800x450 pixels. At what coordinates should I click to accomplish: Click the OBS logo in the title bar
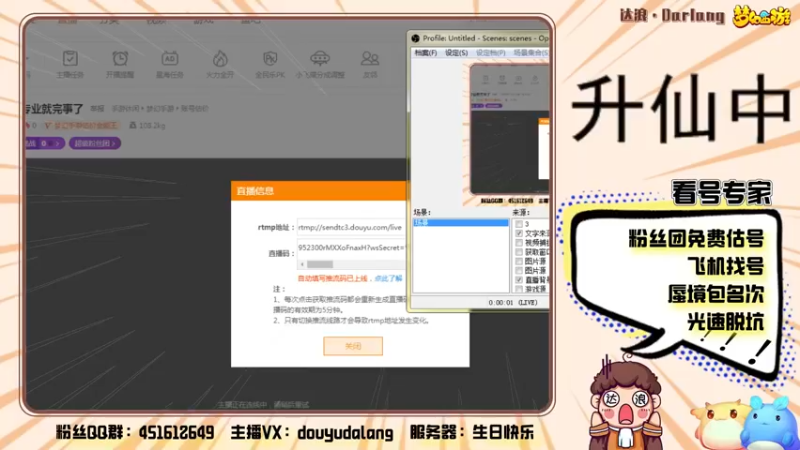pyautogui.click(x=416, y=38)
